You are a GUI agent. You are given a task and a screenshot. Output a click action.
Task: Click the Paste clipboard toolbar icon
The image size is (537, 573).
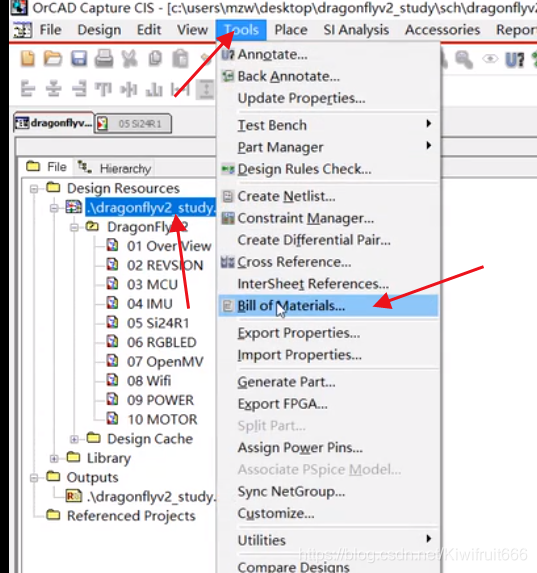(x=180, y=58)
